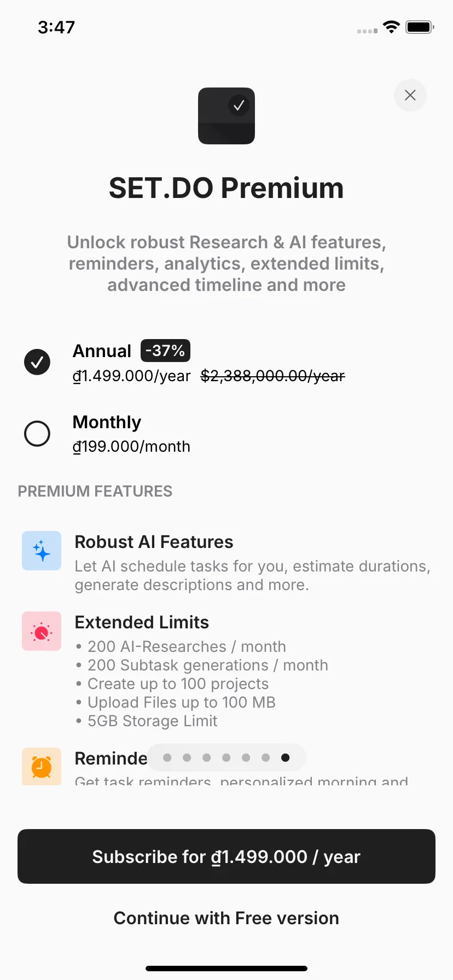This screenshot has height=980, width=453.
Task: Close the premium screen with X button
Action: pyautogui.click(x=410, y=95)
